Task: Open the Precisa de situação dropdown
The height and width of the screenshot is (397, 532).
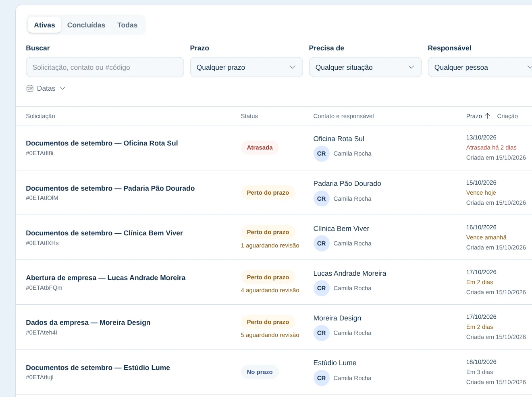Action: (x=365, y=67)
